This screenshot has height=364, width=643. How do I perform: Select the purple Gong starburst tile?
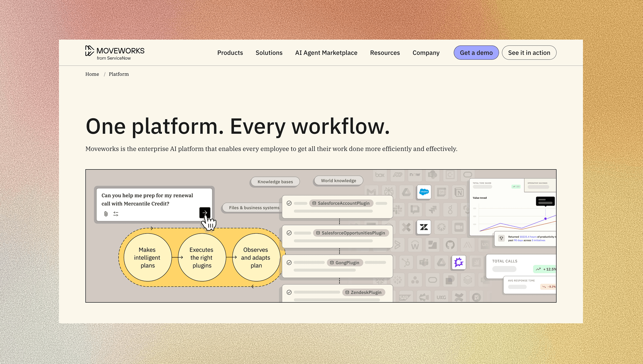point(459,262)
